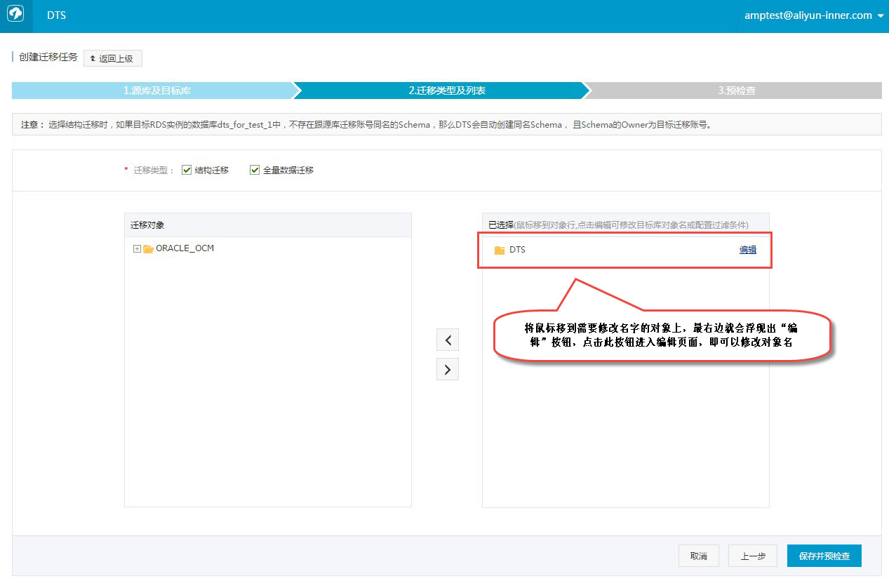Expand the ORACLE_OCM tree node
Viewport: 889px width, 588px height.
click(137, 248)
